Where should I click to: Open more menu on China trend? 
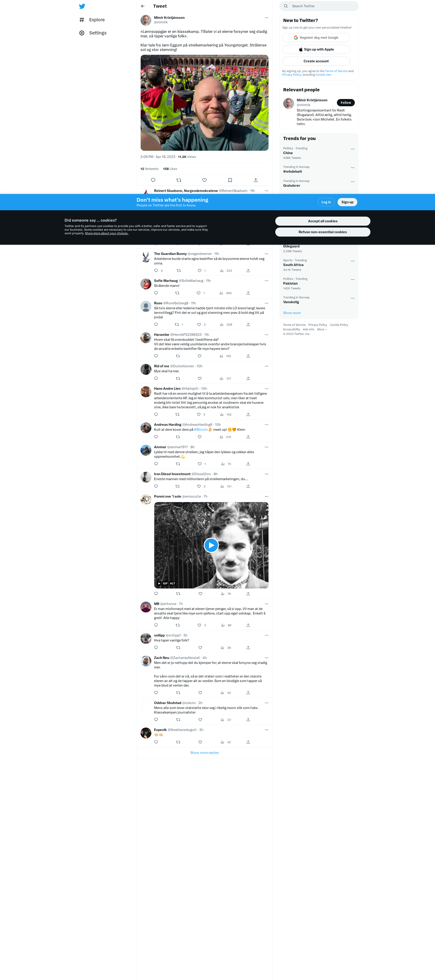[353, 149]
